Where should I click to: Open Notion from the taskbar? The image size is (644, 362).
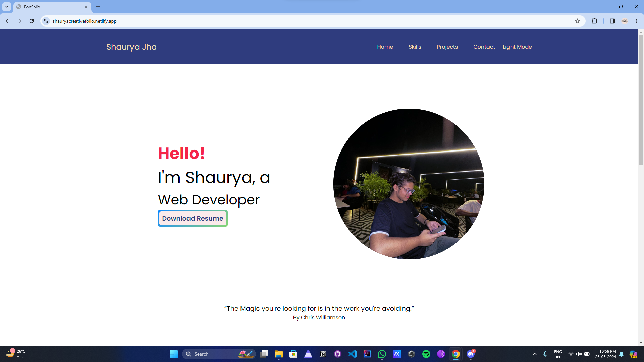[323, 354]
